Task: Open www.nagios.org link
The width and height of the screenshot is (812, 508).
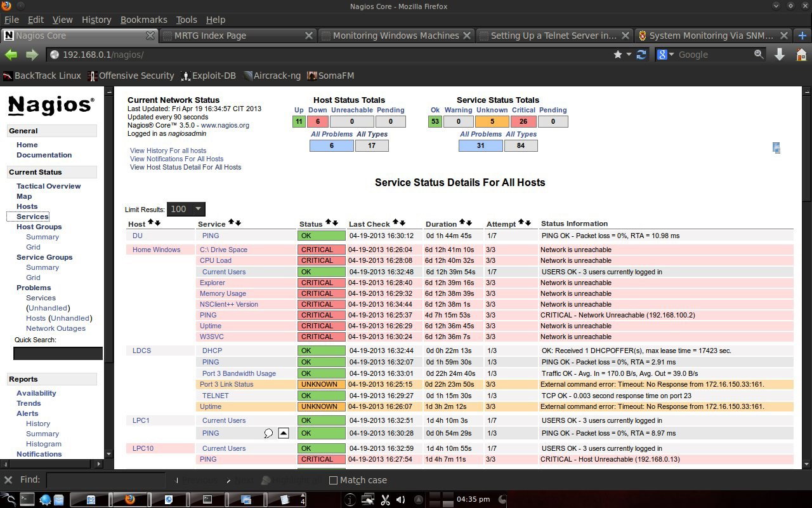Action: [225, 125]
